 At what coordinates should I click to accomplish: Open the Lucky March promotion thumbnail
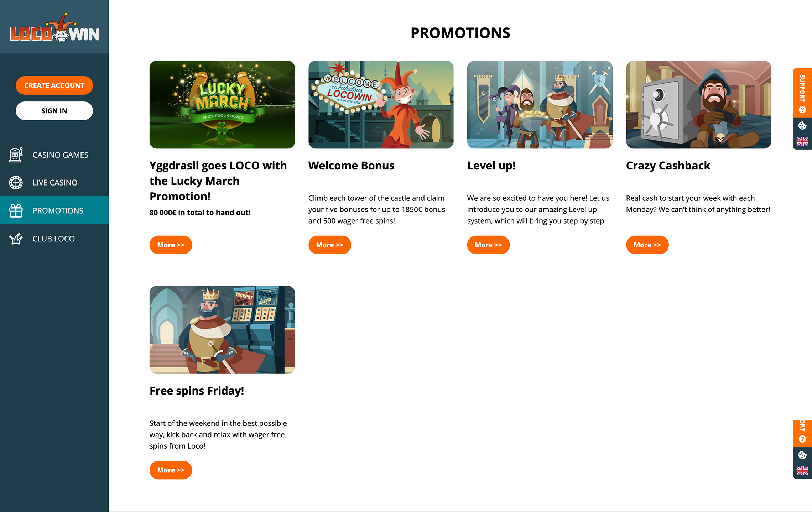tap(222, 105)
